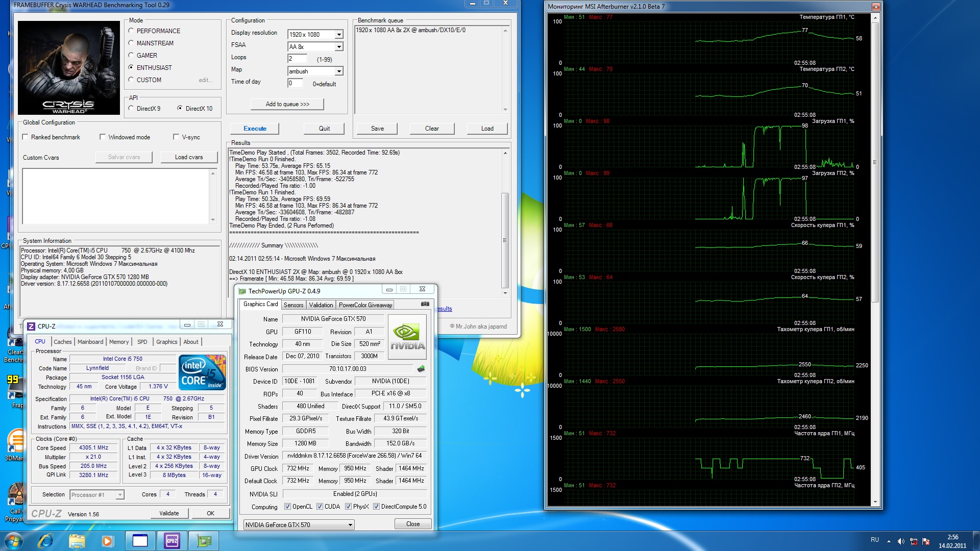980x551 pixels.
Task: Click the Close button in GPU-Z
Action: (x=413, y=524)
